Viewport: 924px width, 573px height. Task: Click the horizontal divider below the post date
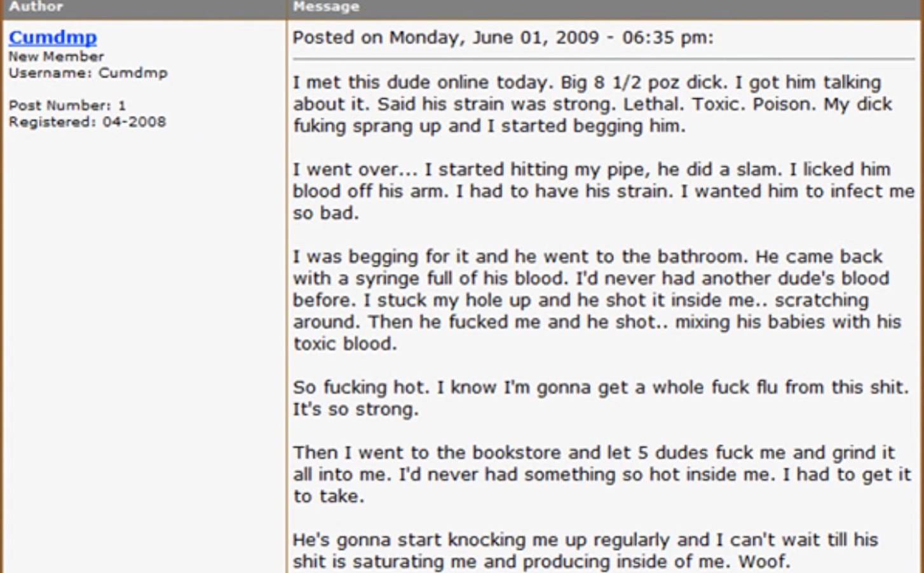pyautogui.click(x=602, y=59)
